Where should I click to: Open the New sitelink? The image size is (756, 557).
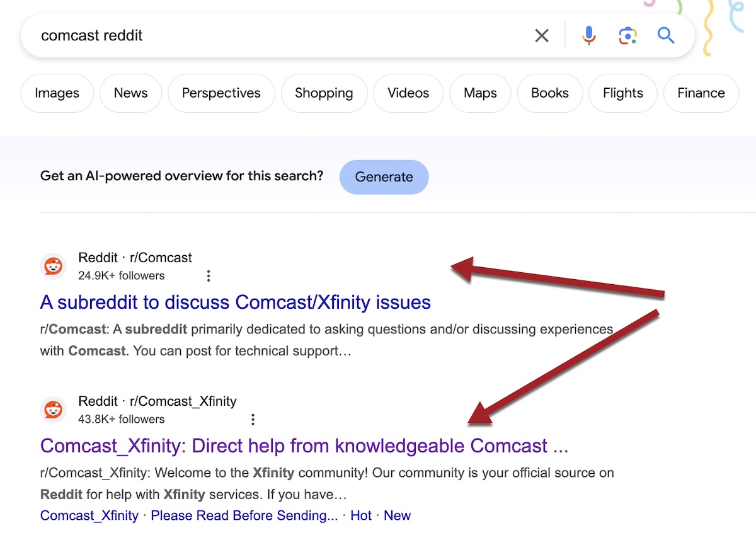pos(397,515)
